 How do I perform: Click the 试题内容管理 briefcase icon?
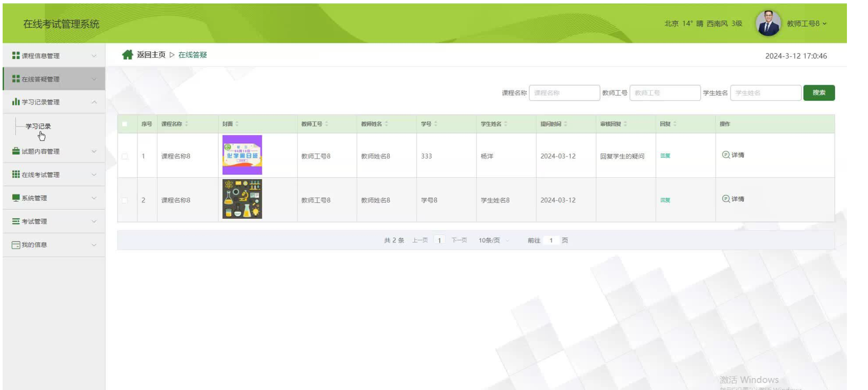16,151
